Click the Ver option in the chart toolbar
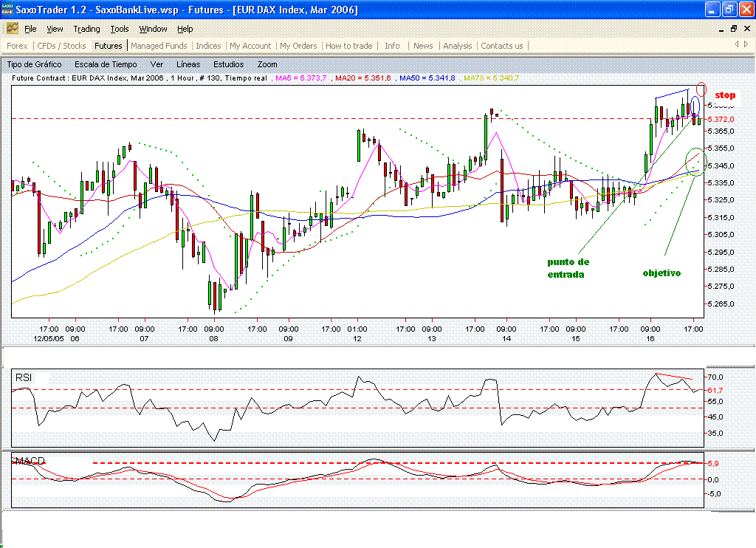 coord(157,64)
